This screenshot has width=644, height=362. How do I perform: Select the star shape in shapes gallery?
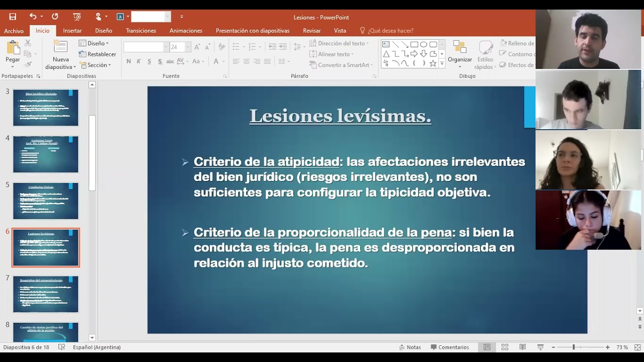(433, 63)
